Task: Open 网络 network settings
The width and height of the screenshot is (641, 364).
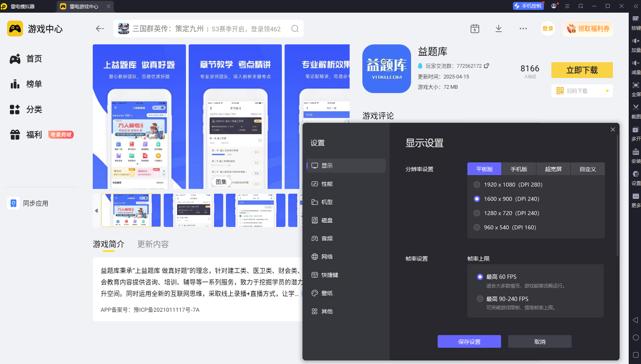Action: [346, 257]
